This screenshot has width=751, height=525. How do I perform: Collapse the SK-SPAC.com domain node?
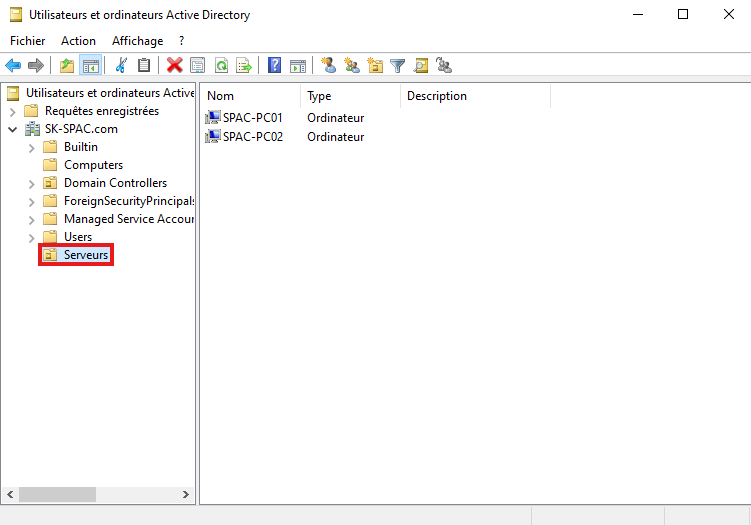13,129
